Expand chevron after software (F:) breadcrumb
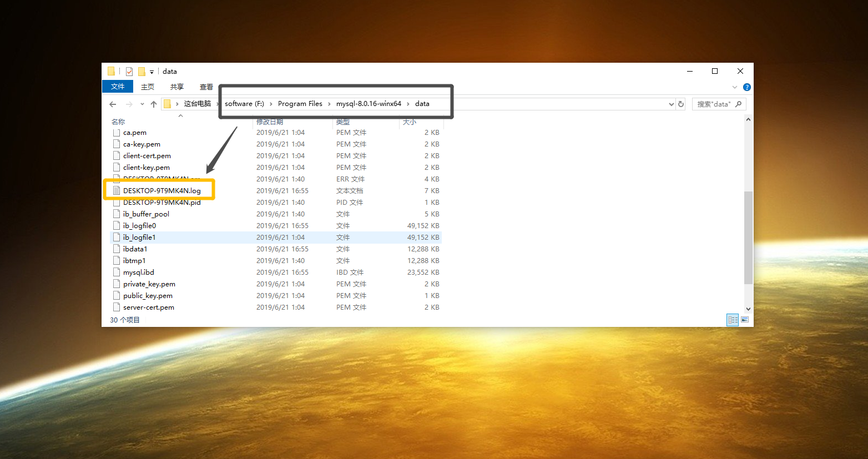The height and width of the screenshot is (459, 868). pyautogui.click(x=271, y=104)
